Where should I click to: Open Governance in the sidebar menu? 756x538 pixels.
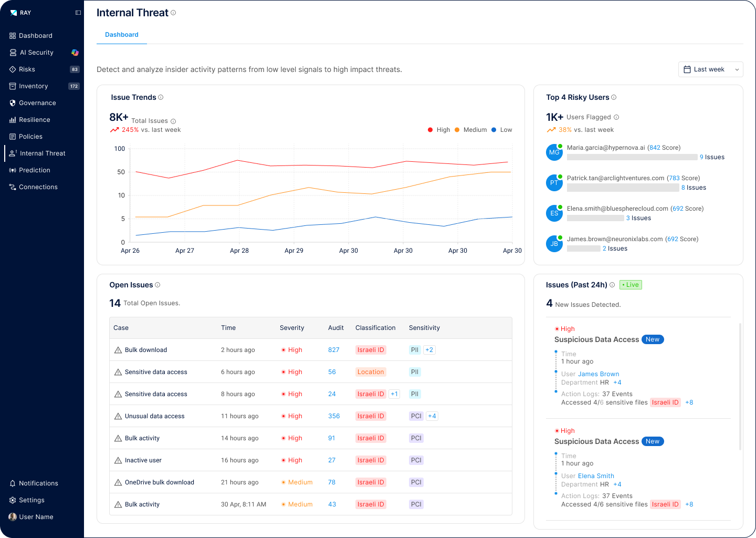click(37, 103)
